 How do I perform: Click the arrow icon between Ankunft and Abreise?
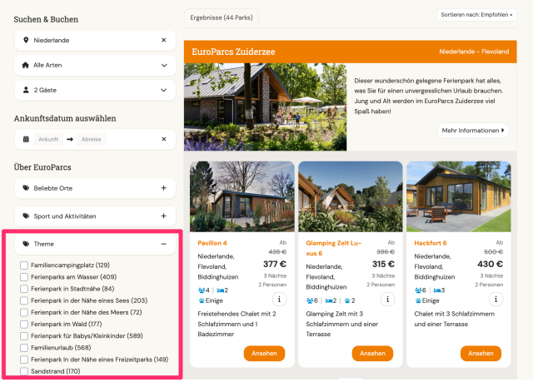coord(70,139)
